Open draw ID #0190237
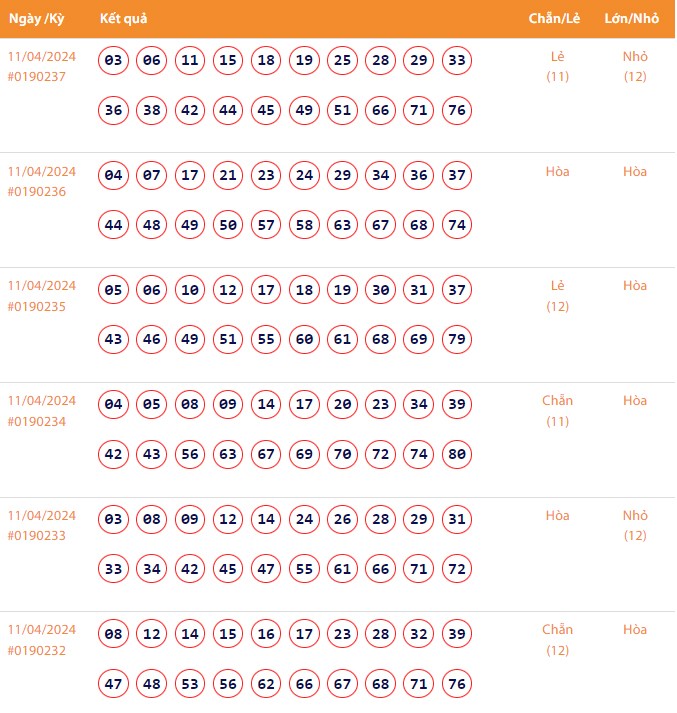The image size is (677, 713). point(36,77)
